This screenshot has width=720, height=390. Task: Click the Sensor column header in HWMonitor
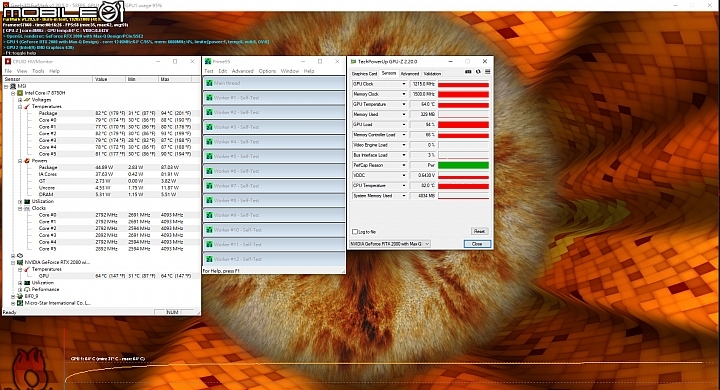48,79
